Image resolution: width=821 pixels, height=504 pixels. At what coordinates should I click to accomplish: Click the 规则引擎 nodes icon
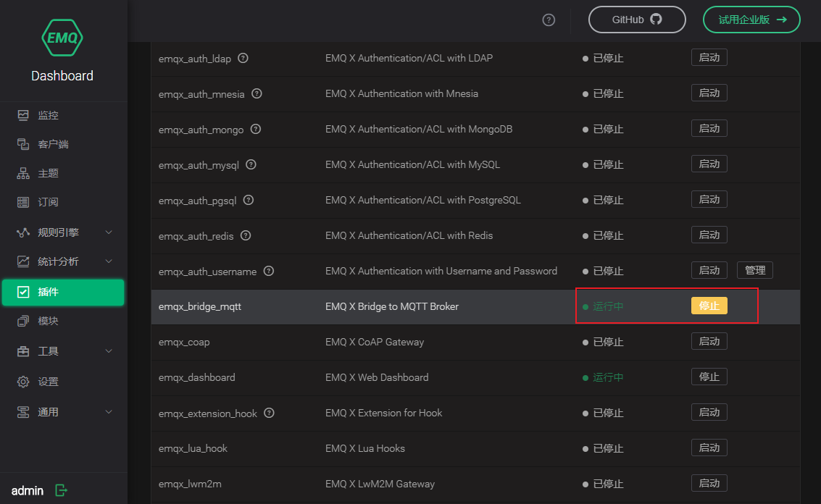click(x=23, y=232)
